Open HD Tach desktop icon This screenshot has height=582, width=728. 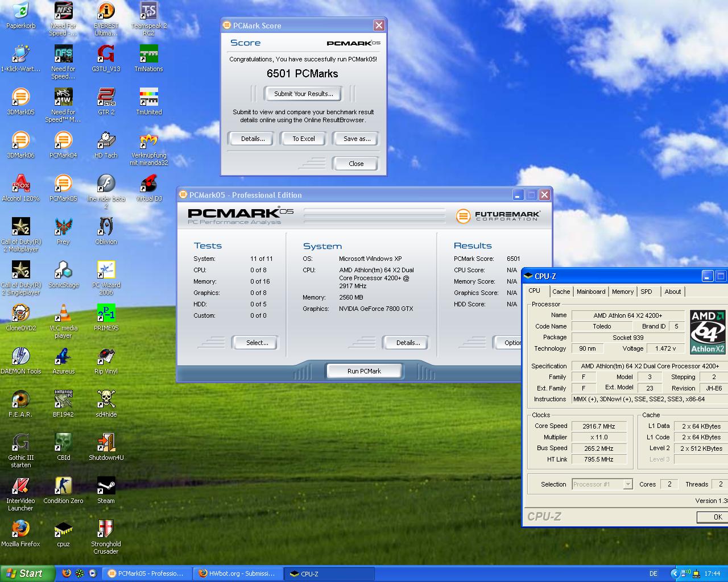[106, 144]
